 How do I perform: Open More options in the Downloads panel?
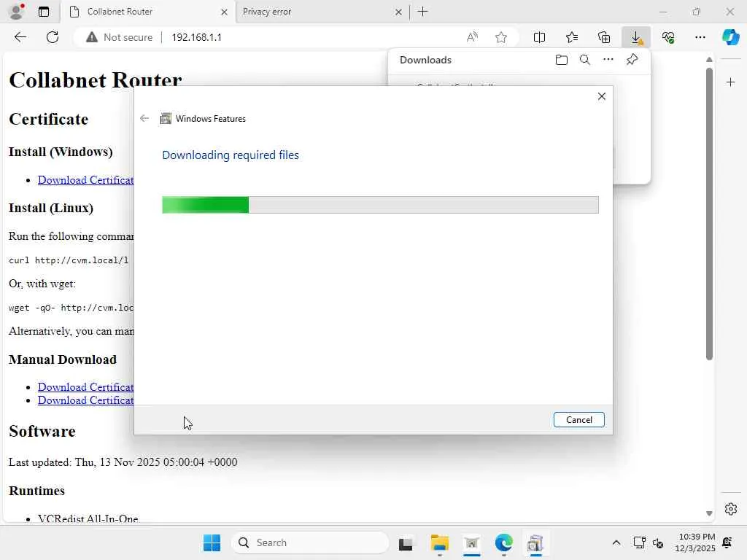pos(608,60)
